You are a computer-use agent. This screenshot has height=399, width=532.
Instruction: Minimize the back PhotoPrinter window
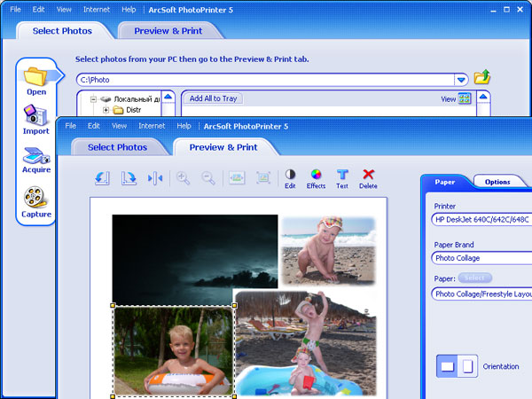(493, 10)
